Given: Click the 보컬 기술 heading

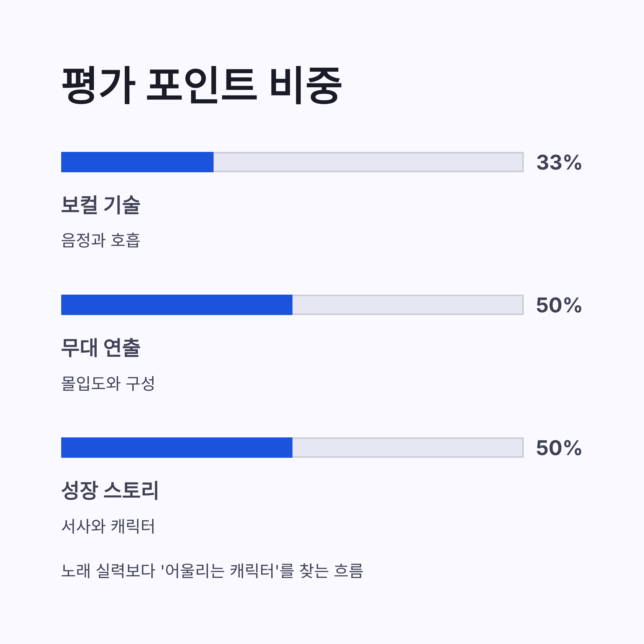Looking at the screenshot, I should (101, 205).
